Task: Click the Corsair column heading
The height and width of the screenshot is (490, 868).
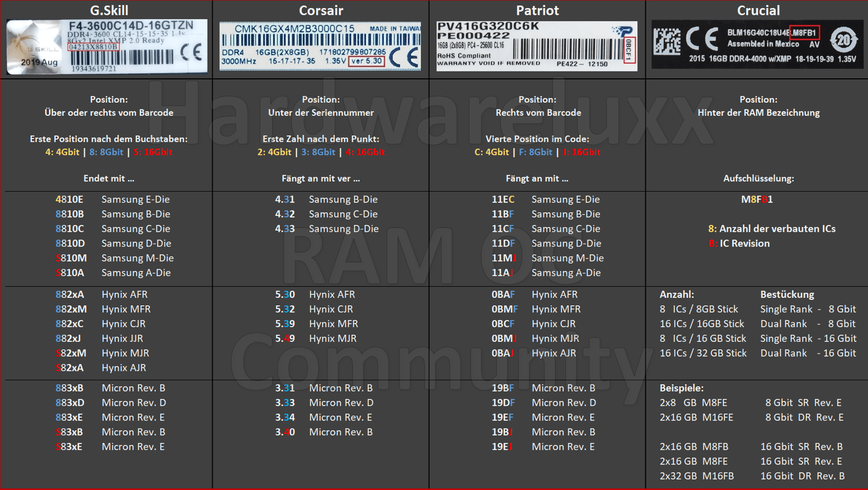Action: (x=321, y=10)
